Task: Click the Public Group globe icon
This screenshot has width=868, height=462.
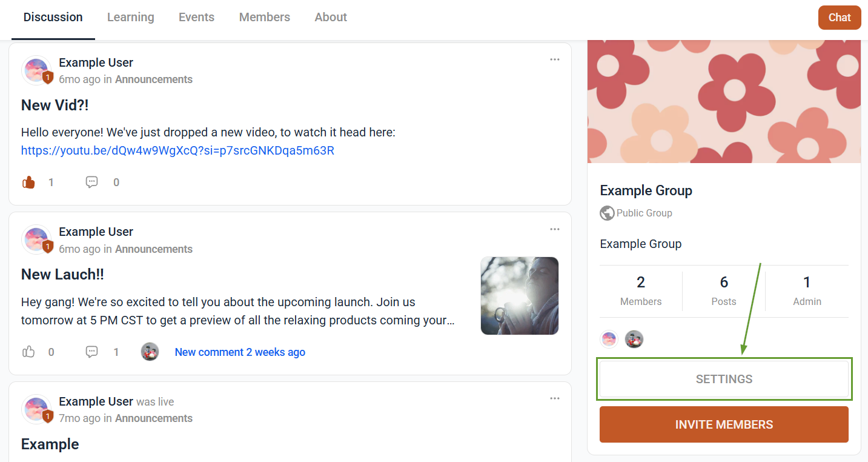Action: click(x=607, y=213)
